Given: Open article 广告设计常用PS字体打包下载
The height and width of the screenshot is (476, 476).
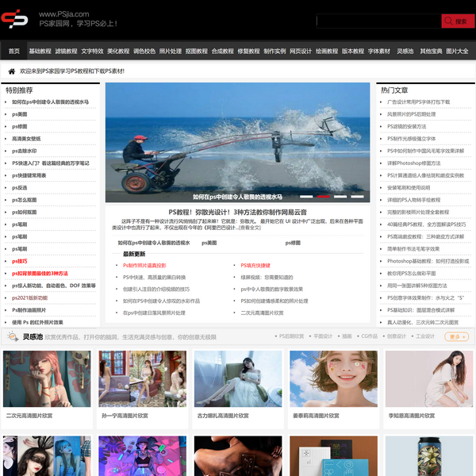Looking at the screenshot, I should (418, 102).
